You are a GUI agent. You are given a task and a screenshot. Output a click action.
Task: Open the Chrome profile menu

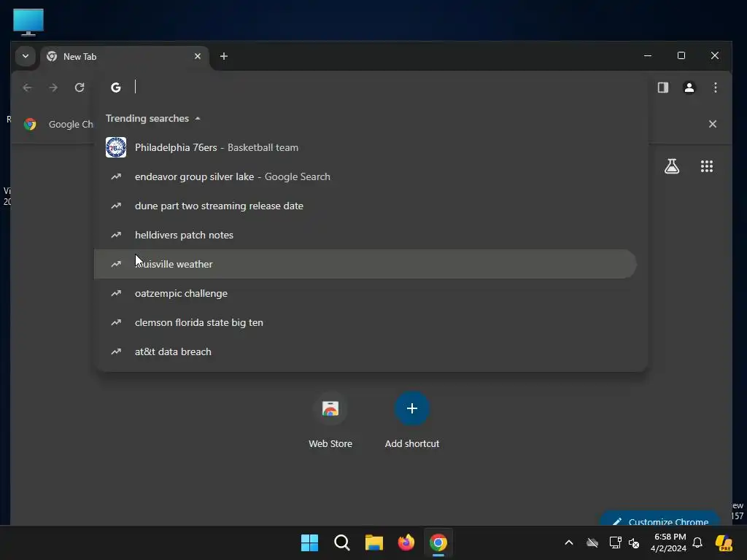[689, 87]
